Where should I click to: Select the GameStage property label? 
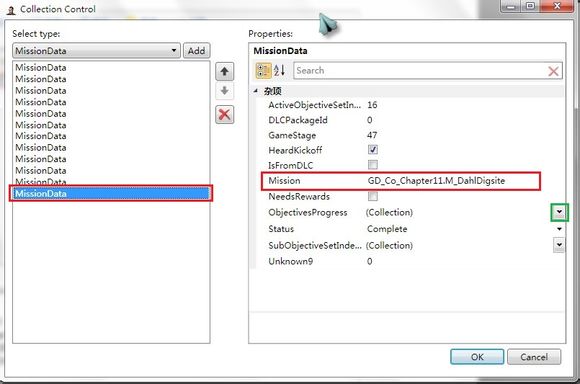click(x=292, y=135)
